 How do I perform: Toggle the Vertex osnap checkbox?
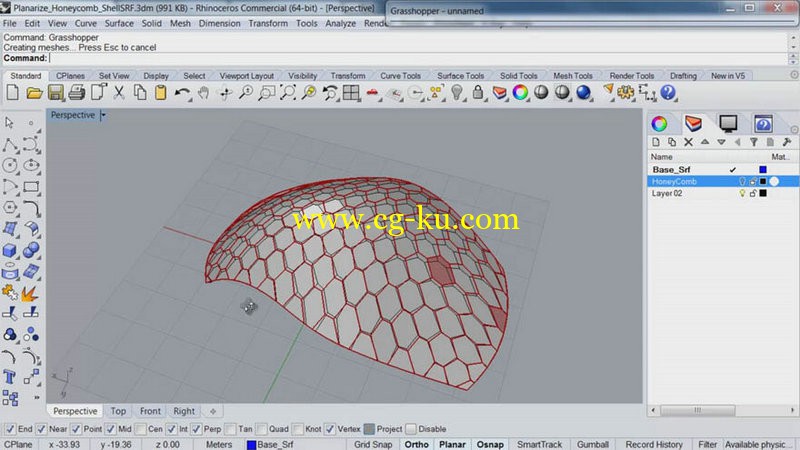[x=330, y=429]
